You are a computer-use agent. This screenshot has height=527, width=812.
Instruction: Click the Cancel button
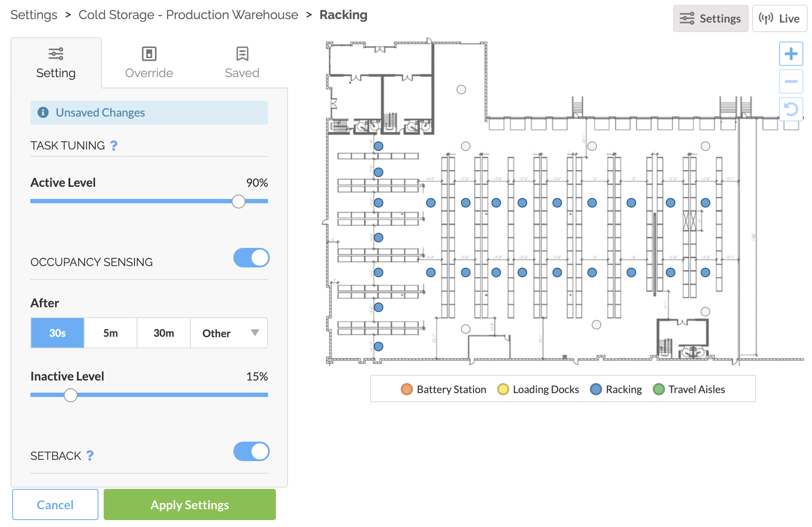click(x=55, y=504)
